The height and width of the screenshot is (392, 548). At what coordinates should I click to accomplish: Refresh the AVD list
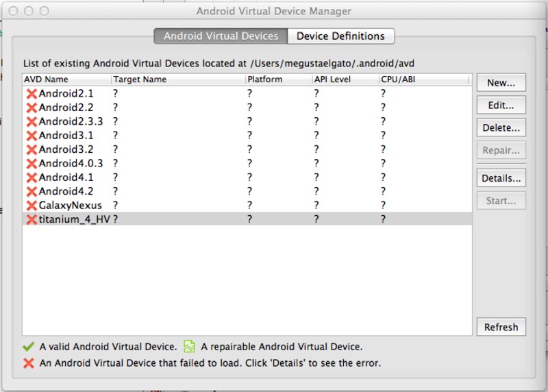(501, 327)
